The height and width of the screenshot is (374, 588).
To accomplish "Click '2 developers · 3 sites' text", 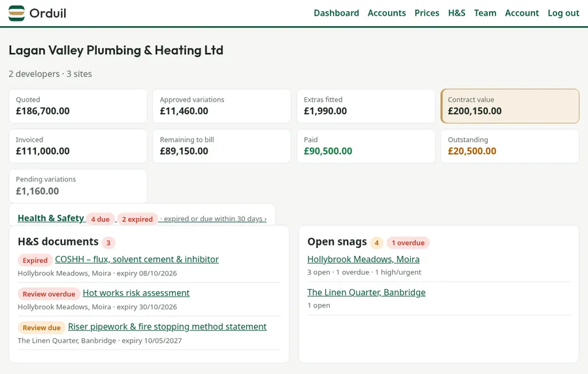I will [x=50, y=74].
